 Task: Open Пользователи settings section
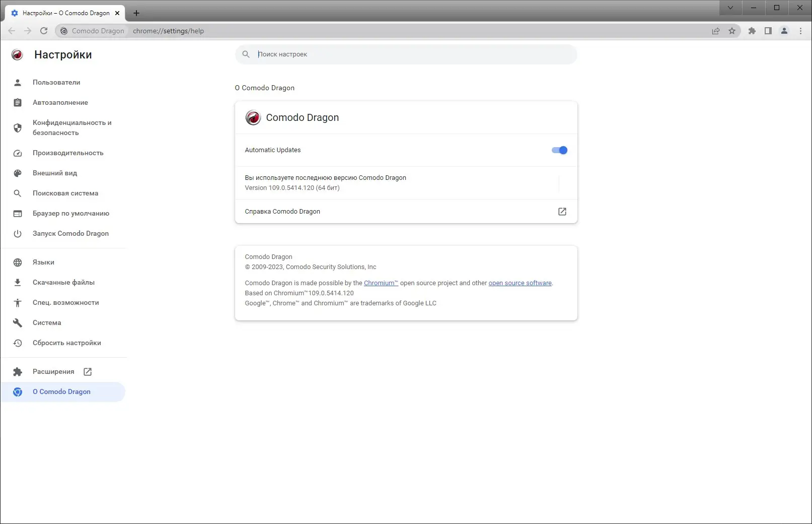[63, 82]
